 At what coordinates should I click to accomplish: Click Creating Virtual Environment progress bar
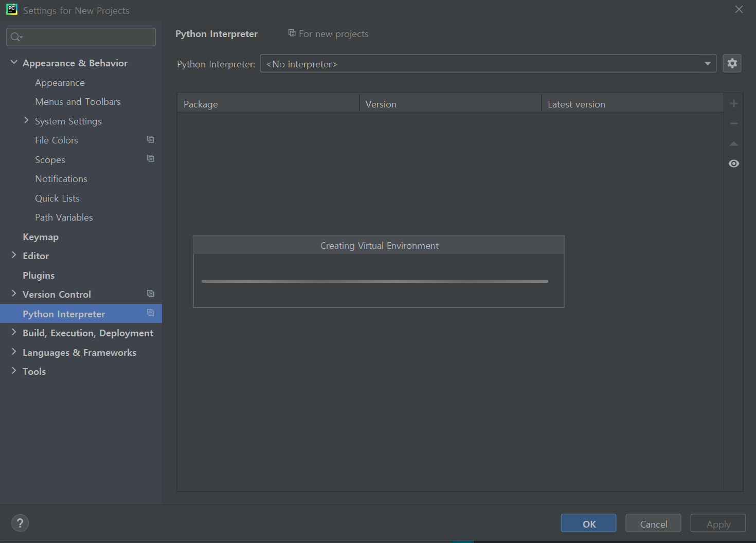[x=375, y=281]
